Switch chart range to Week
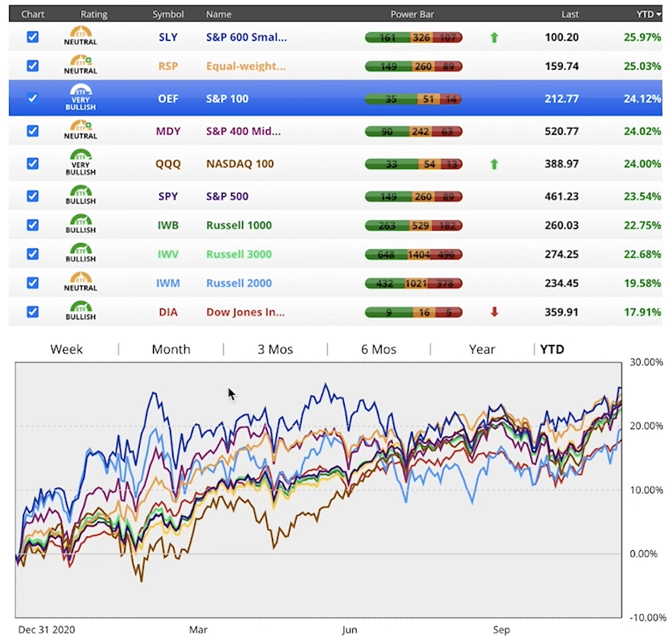This screenshot has height=643, width=672. tap(66, 349)
